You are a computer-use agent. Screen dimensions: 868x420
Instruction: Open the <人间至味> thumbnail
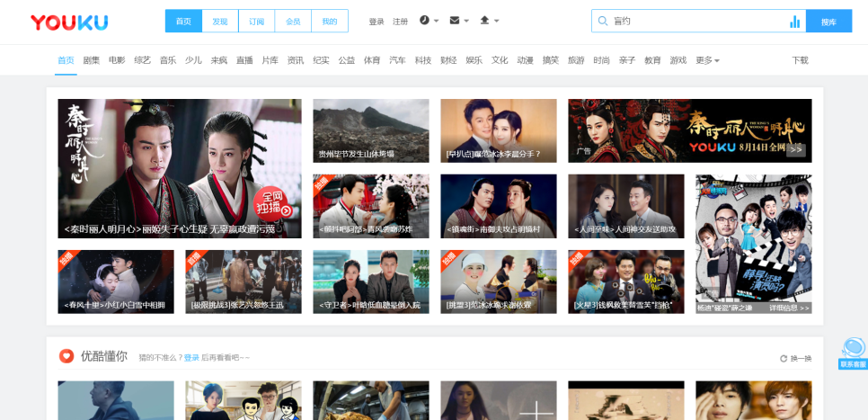click(x=626, y=206)
